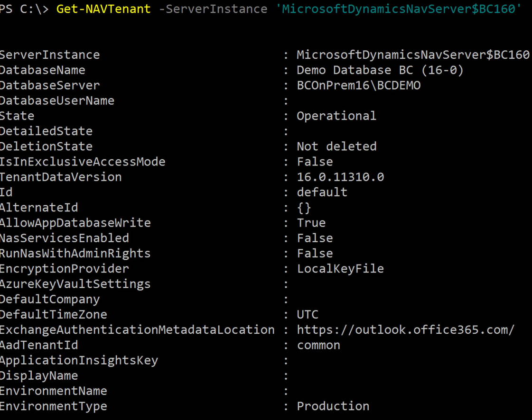Image resolution: width=532 pixels, height=420 pixels.
Task: Click the outlook.office365.com URL
Action: [406, 330]
